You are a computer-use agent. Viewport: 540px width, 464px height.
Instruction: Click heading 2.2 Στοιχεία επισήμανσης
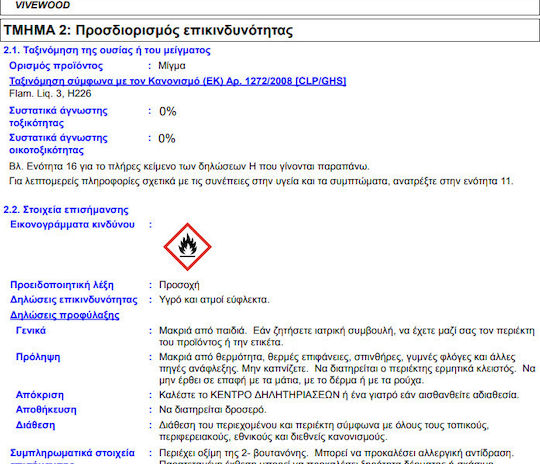pos(66,210)
